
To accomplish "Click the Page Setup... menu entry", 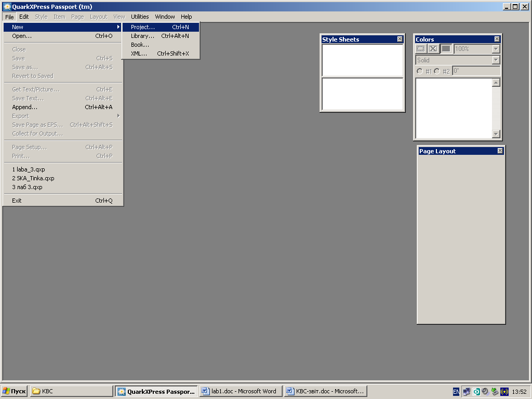I will 63,147.
